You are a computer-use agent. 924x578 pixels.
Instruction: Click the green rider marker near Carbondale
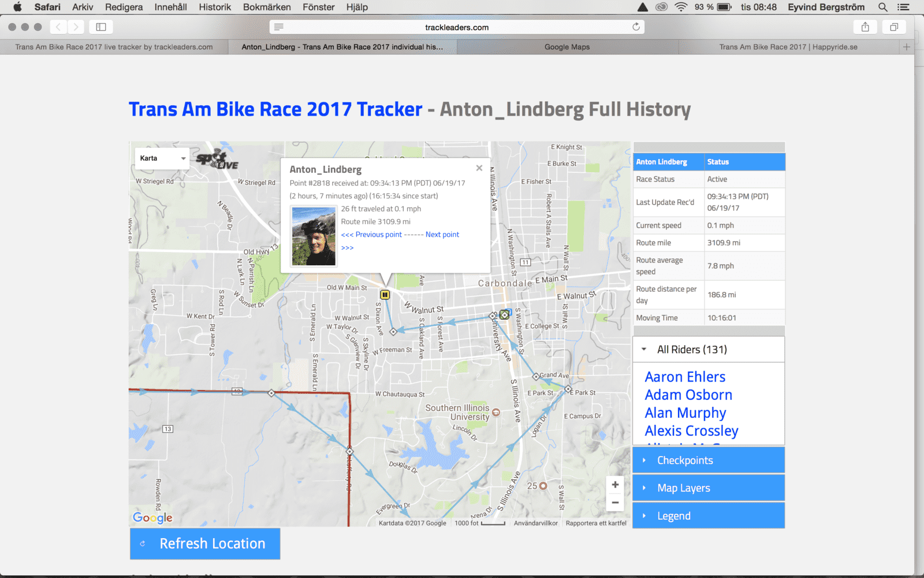pos(505,314)
